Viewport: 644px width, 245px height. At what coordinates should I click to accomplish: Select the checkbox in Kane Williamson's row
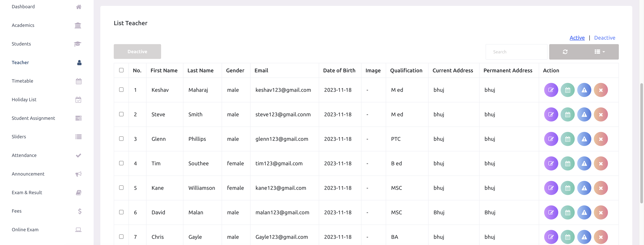121,188
